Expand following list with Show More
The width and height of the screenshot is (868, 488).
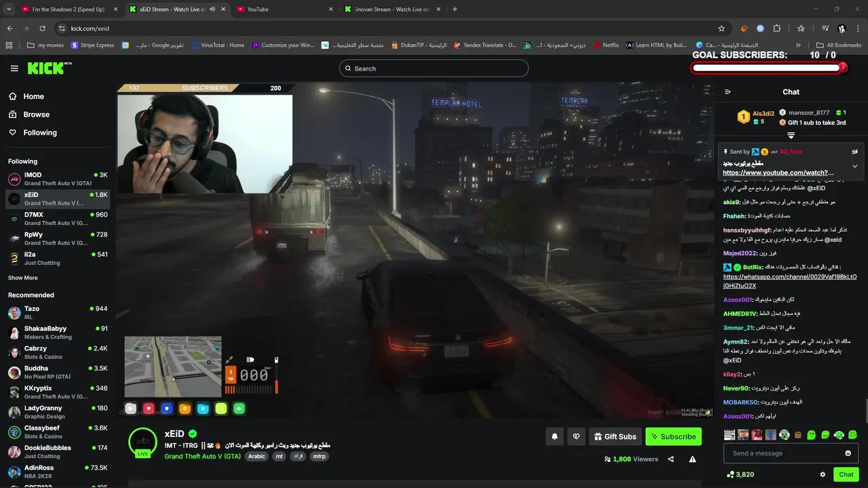pyautogui.click(x=23, y=278)
